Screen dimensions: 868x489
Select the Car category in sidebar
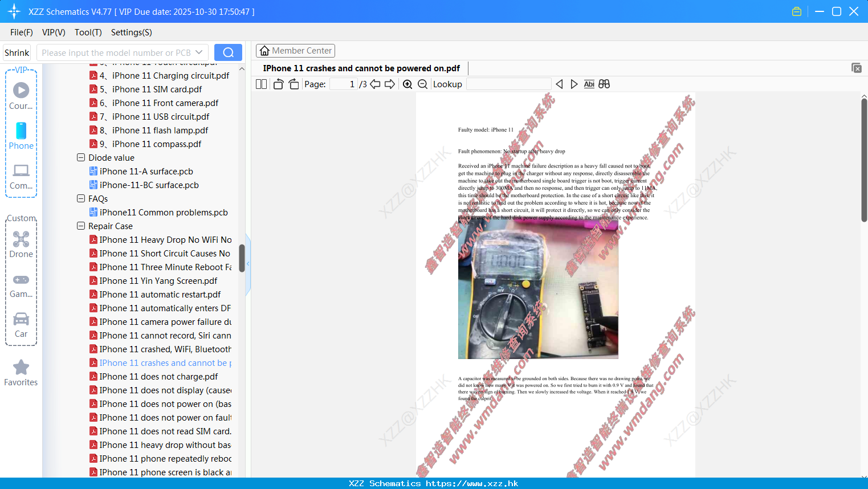pyautogui.click(x=21, y=325)
